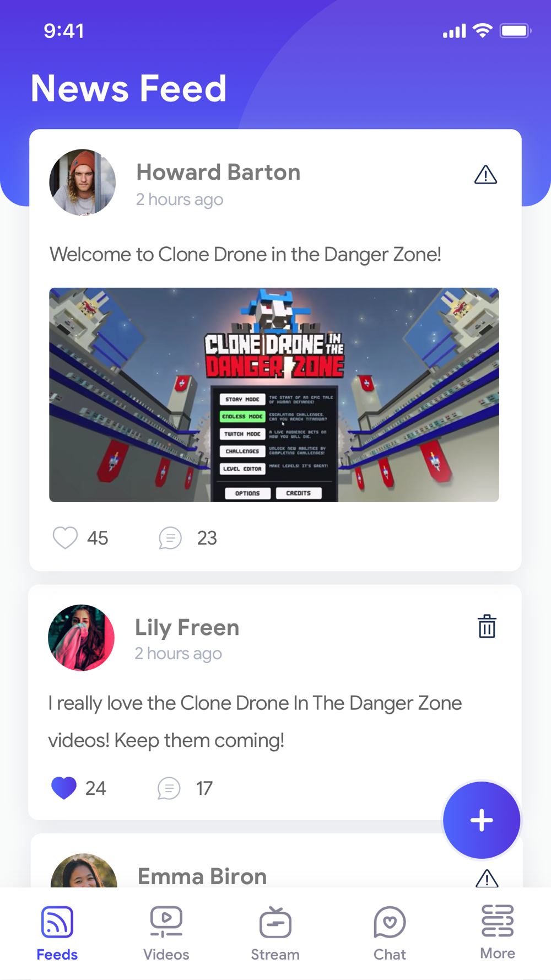Open Lily Freen's name link
The image size is (551, 980).
[187, 627]
